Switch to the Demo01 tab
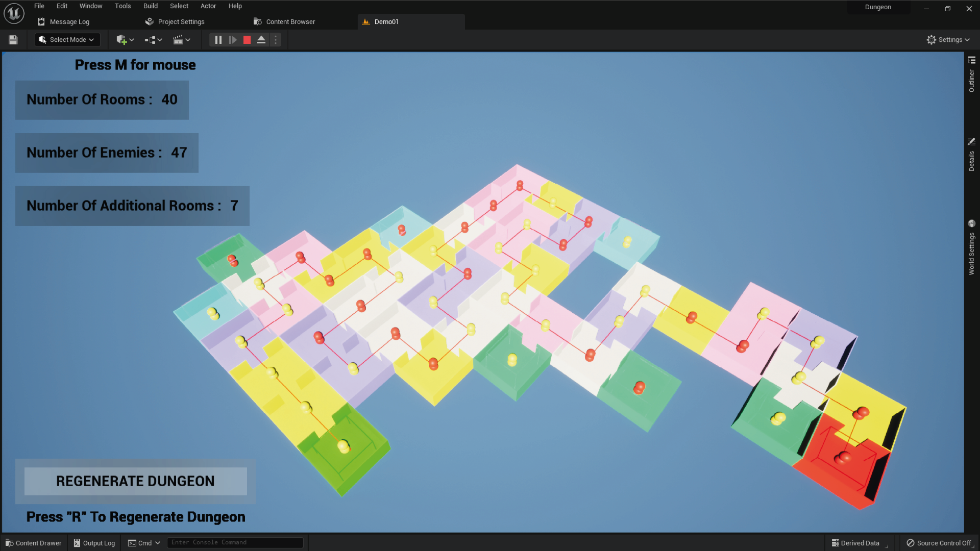This screenshot has width=980, height=551. click(x=387, y=21)
